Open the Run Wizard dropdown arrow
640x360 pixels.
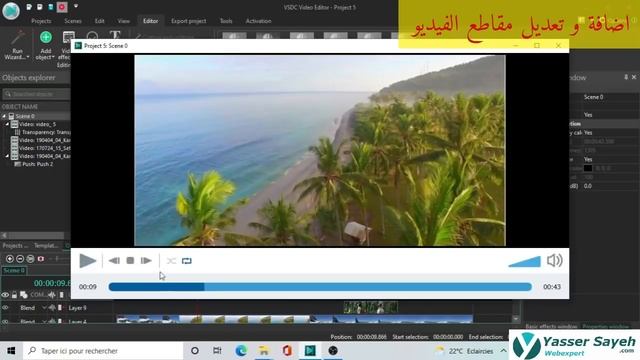28,58
